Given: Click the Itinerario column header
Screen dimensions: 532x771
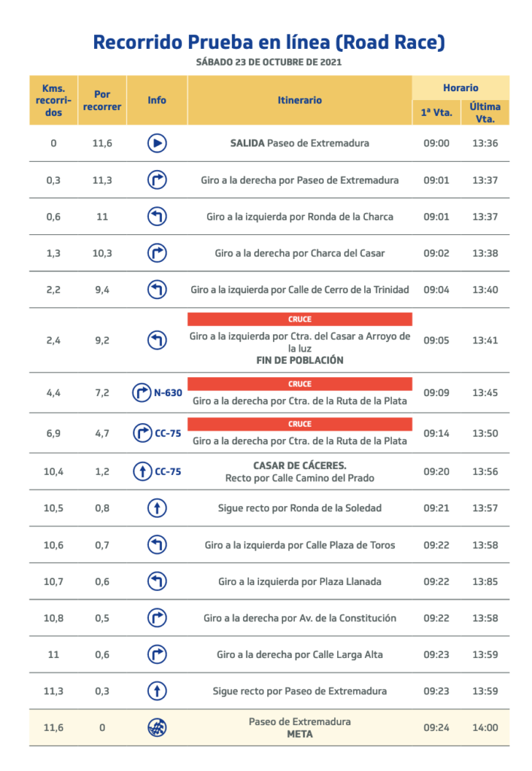Looking at the screenshot, I should [299, 100].
